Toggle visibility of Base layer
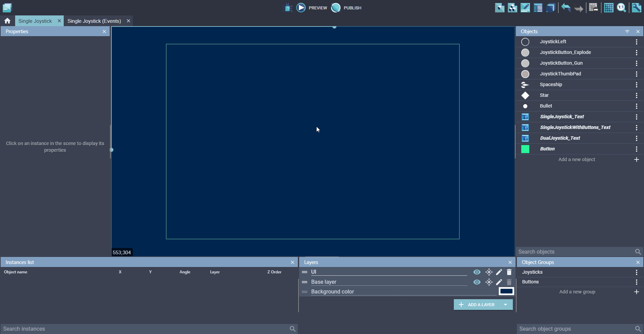The width and height of the screenshot is (644, 334). click(x=477, y=282)
